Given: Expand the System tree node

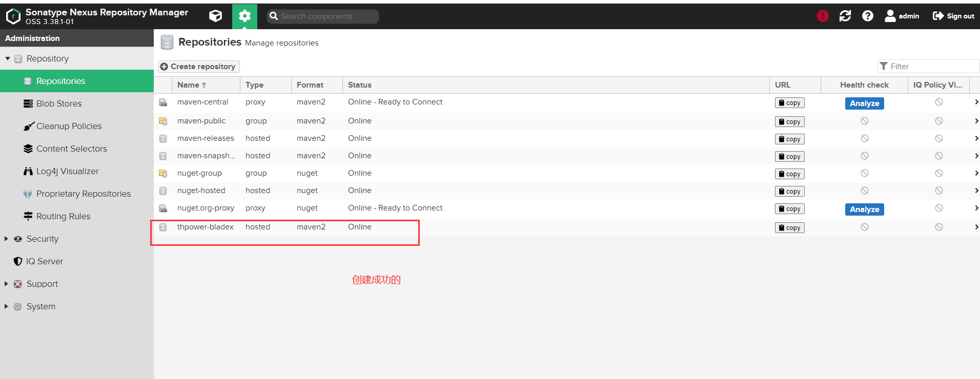Looking at the screenshot, I should point(6,306).
